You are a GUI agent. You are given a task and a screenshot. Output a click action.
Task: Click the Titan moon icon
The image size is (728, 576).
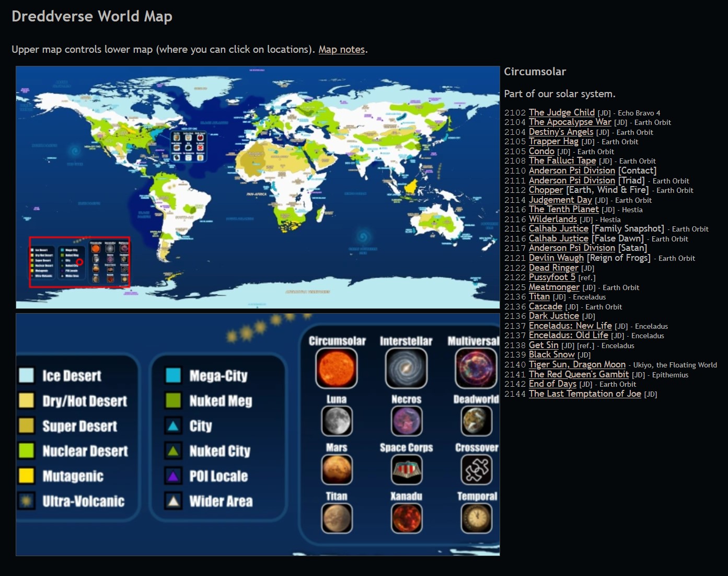coord(337,519)
